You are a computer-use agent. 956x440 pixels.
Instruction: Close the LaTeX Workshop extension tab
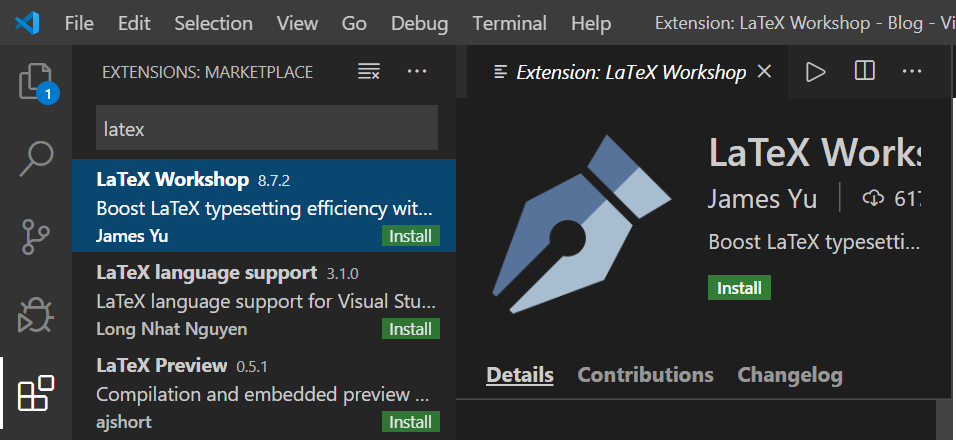764,72
